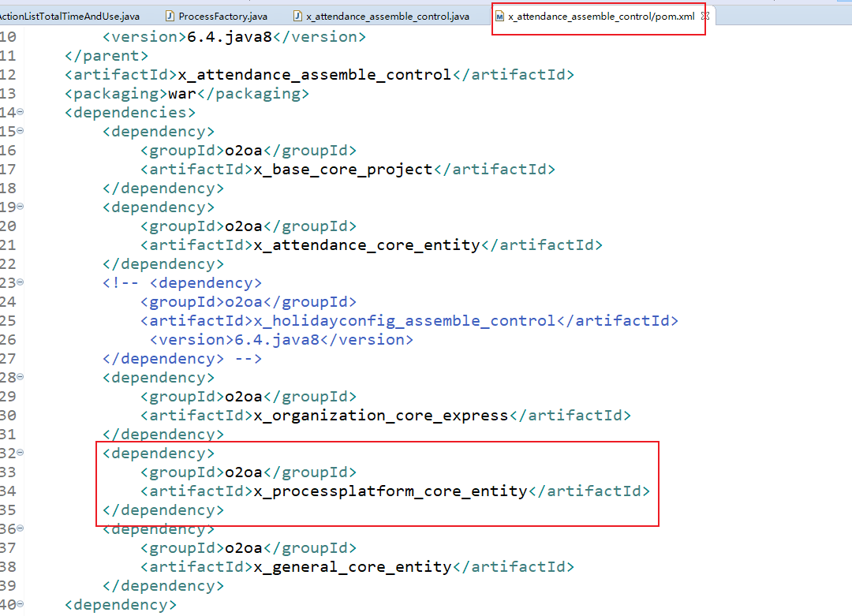Click the dependency opening tag on line 32
852x616 pixels.
[159, 454]
